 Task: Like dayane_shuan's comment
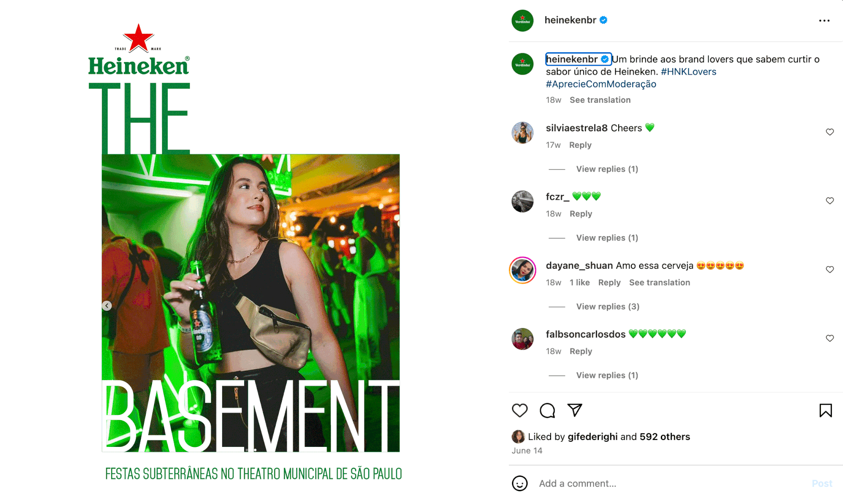(830, 270)
